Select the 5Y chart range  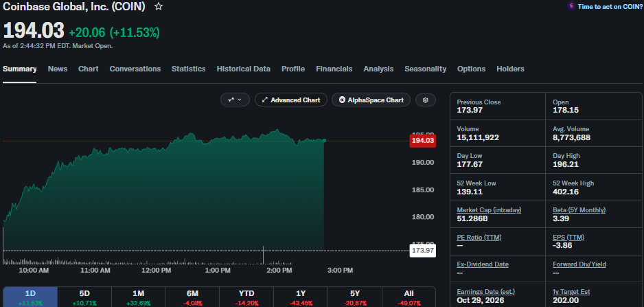pyautogui.click(x=355, y=297)
